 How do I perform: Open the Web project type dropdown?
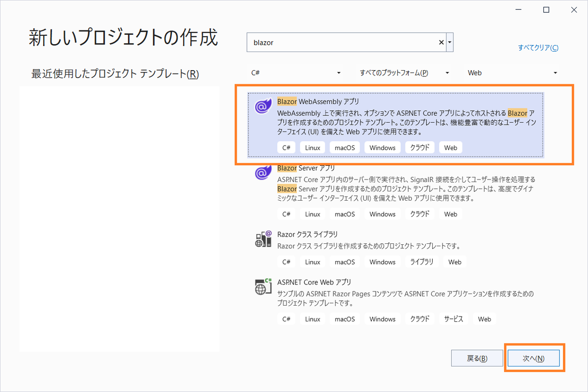pos(555,73)
